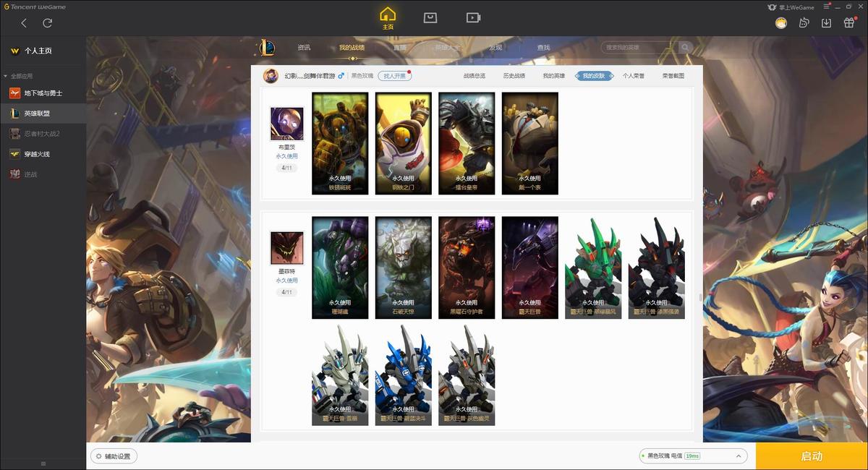Open the store bag icon in top bar

pos(430,17)
